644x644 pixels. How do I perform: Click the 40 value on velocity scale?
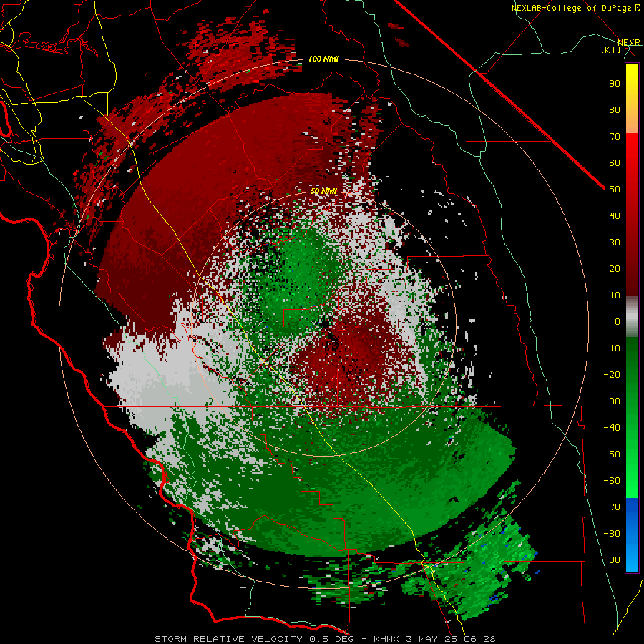pos(615,215)
